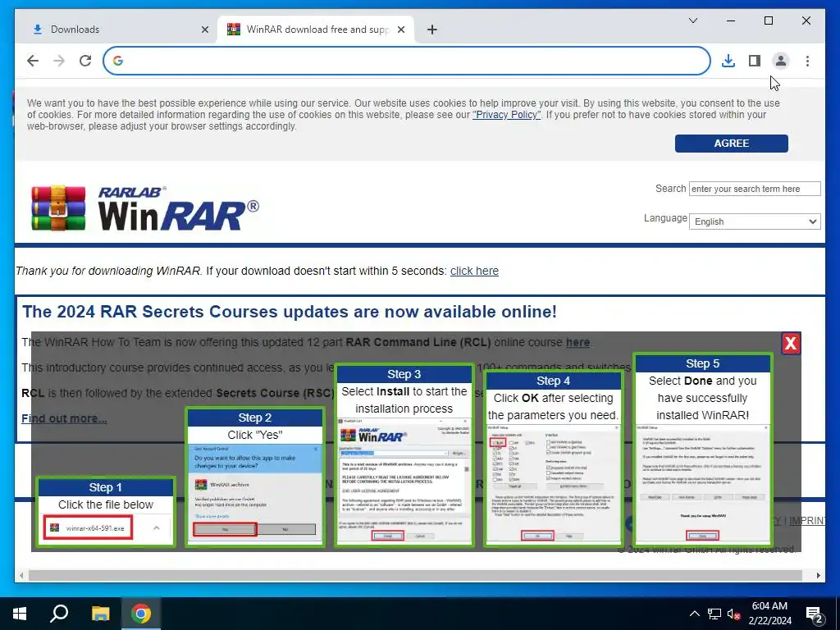This screenshot has width=840, height=630.
Task: Reload the page with the refresh icon
Action: point(85,61)
